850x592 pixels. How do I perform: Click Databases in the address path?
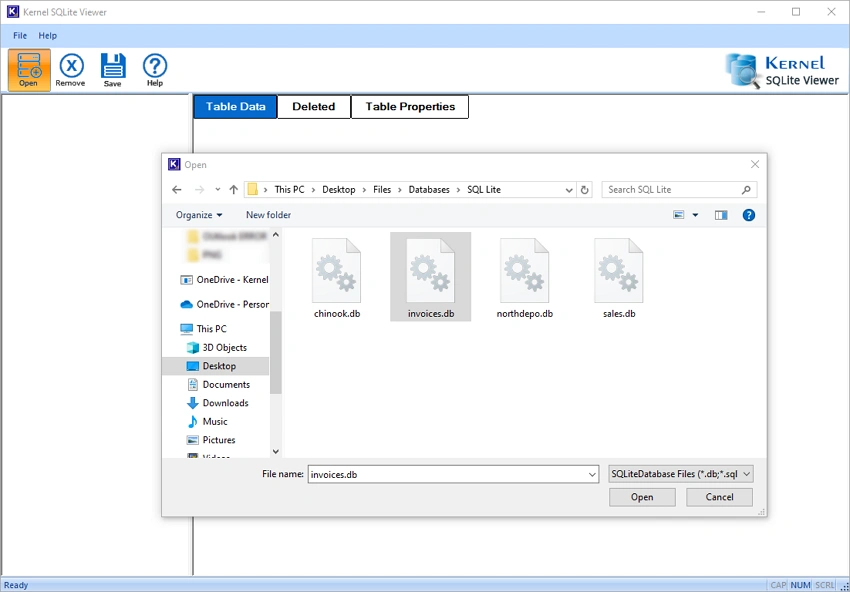(429, 190)
